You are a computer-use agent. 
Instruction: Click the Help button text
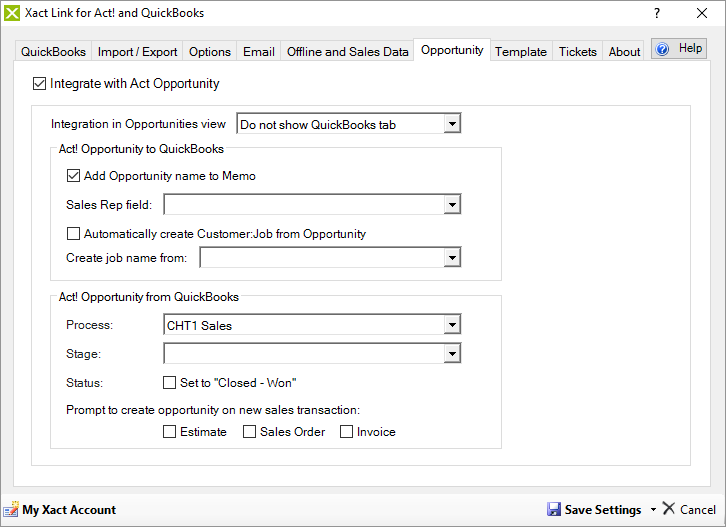coord(690,48)
